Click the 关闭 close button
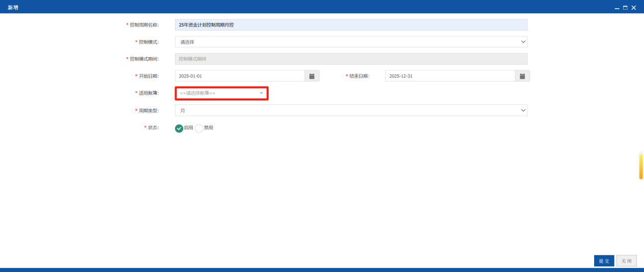 coord(626,261)
